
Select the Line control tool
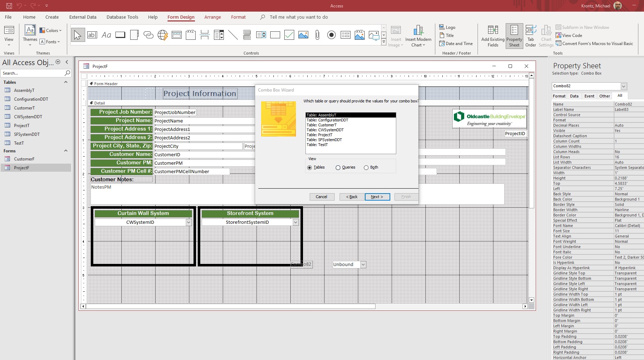233,35
